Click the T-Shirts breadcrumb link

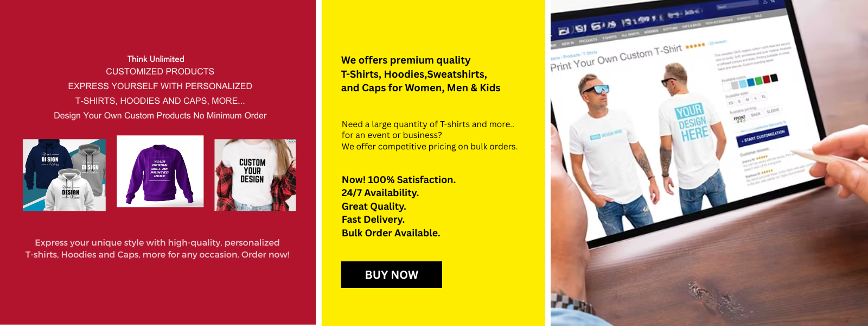590,53
